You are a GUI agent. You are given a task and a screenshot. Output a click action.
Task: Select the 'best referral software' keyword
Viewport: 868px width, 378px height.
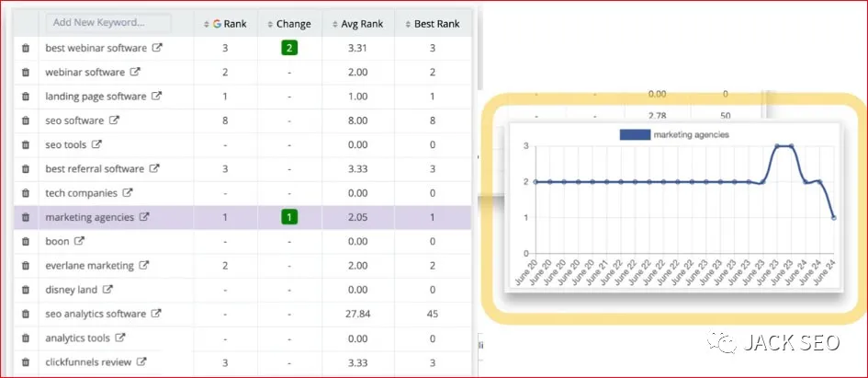[x=95, y=169]
